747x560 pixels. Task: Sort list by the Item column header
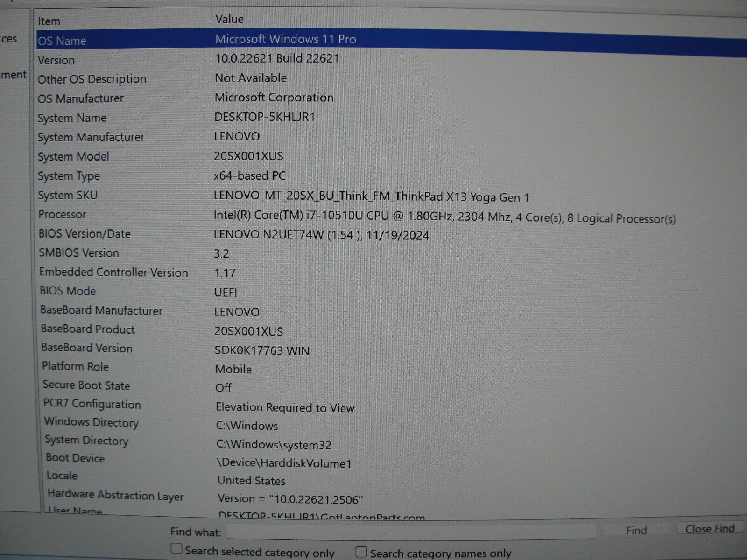[x=49, y=21]
